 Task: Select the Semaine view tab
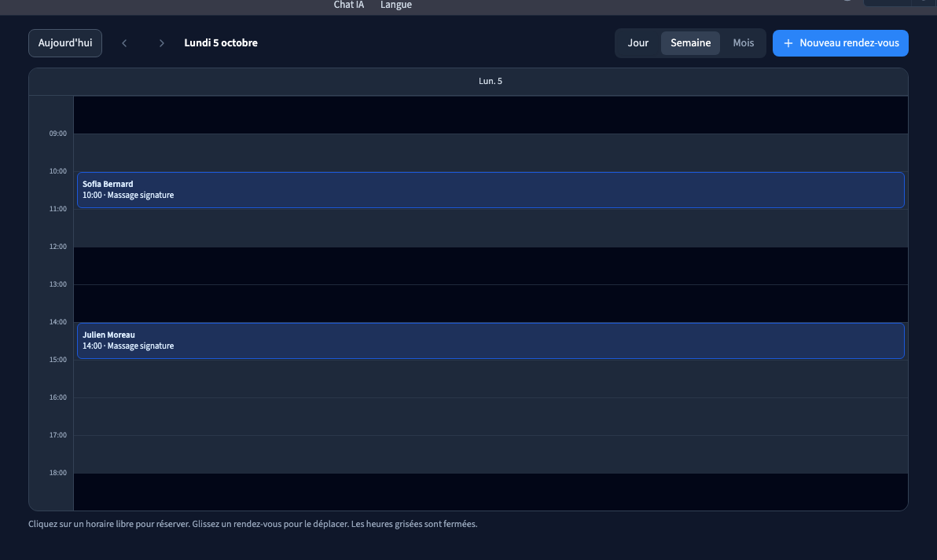tap(690, 43)
